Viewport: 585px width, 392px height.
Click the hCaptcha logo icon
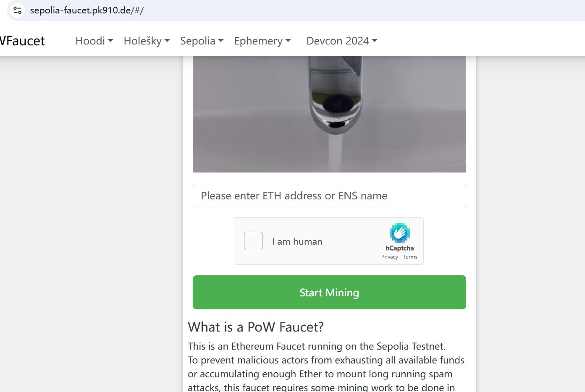point(399,233)
